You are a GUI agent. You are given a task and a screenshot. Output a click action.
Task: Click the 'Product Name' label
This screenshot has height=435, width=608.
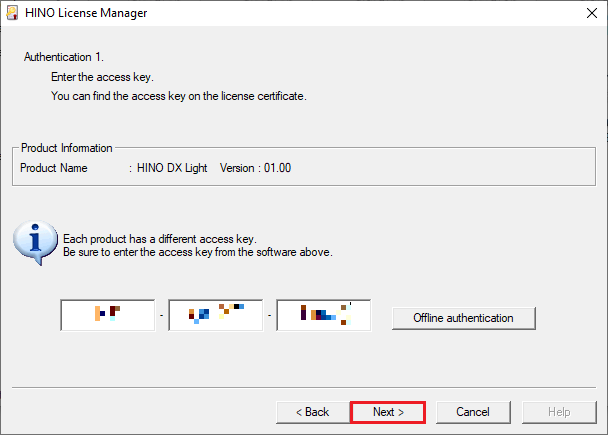pyautogui.click(x=54, y=168)
